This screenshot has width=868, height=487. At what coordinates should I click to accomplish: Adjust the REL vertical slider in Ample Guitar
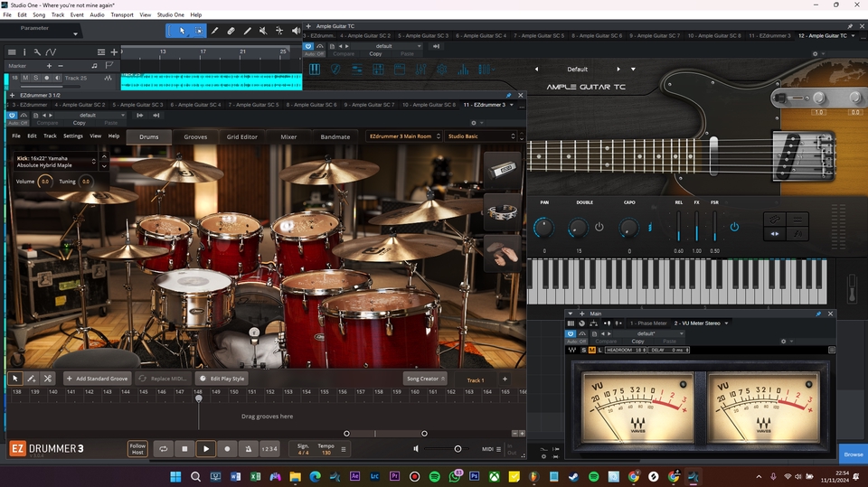(679, 227)
